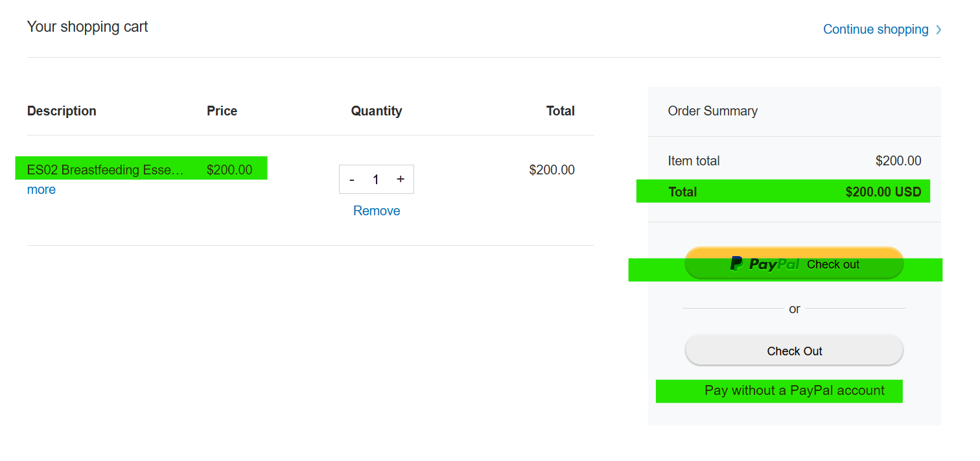Click the Description column header
Screen dimensions: 980x461
click(x=62, y=111)
